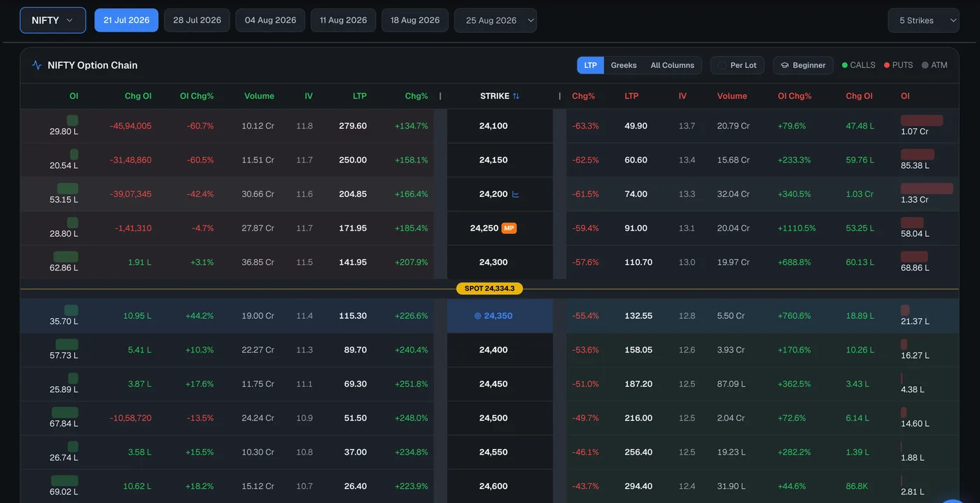Click the MP badge on strike 24,250
The image size is (980, 503).
(509, 228)
